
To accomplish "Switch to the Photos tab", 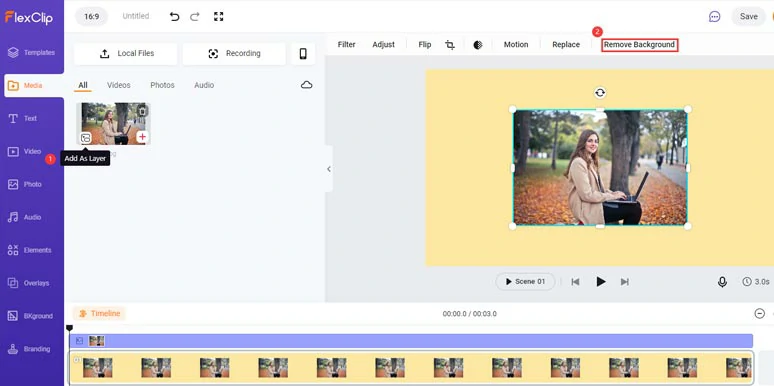I will tap(162, 85).
